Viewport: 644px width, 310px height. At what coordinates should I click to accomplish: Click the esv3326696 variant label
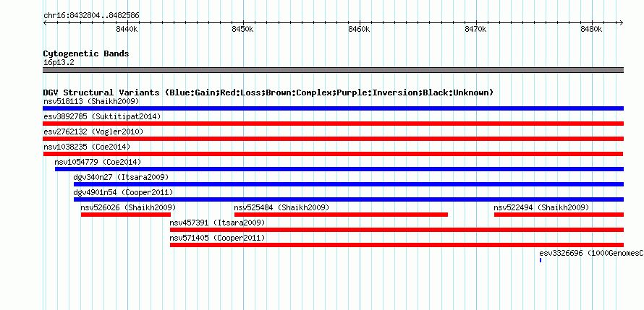[591, 253]
